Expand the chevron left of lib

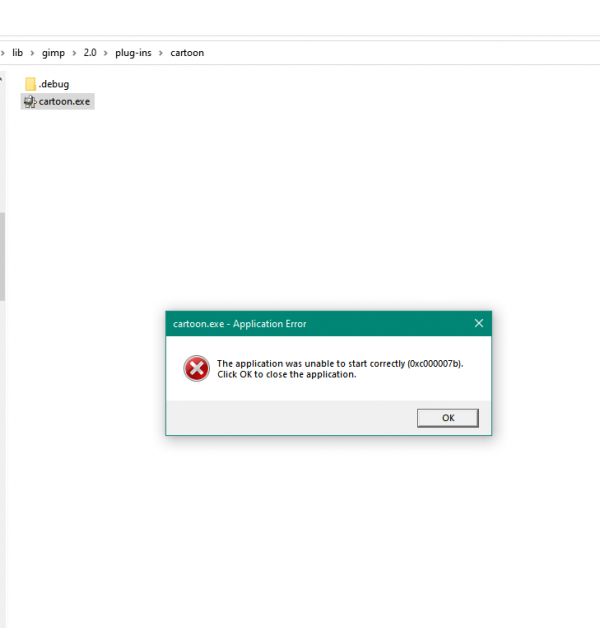click(x=2, y=53)
